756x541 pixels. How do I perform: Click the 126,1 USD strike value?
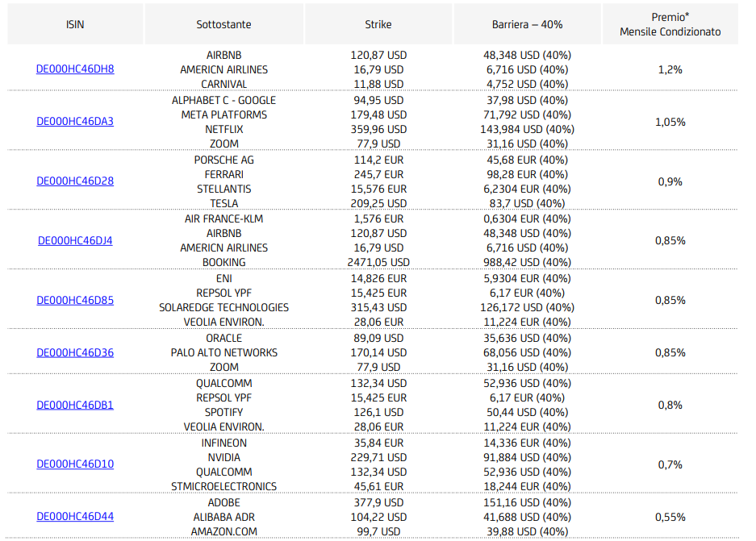coord(378,412)
